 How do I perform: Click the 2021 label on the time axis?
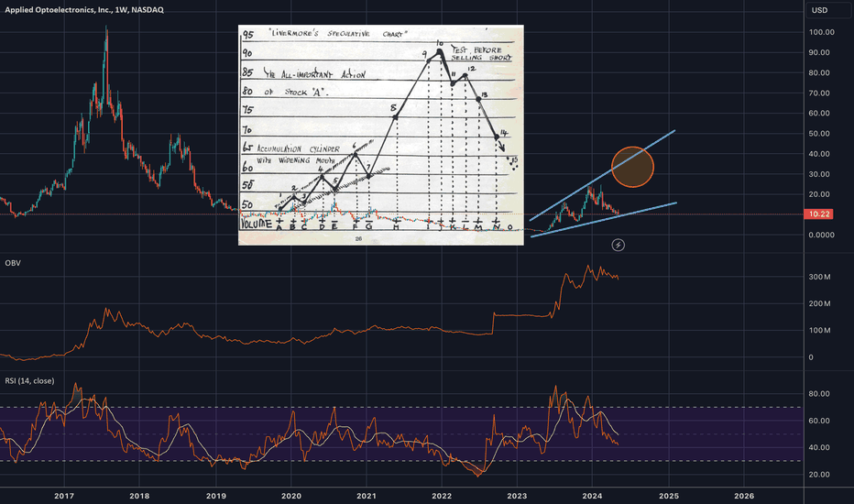366,496
